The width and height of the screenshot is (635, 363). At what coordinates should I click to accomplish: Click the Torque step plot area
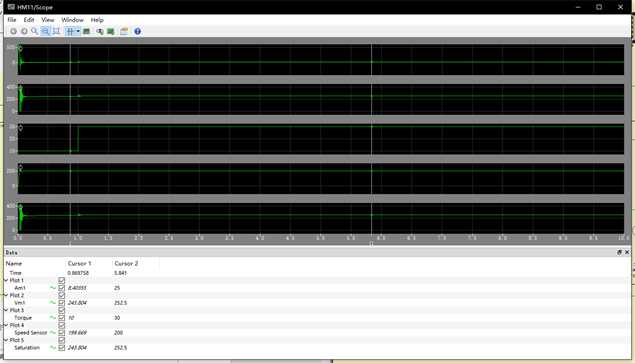[x=321, y=139]
